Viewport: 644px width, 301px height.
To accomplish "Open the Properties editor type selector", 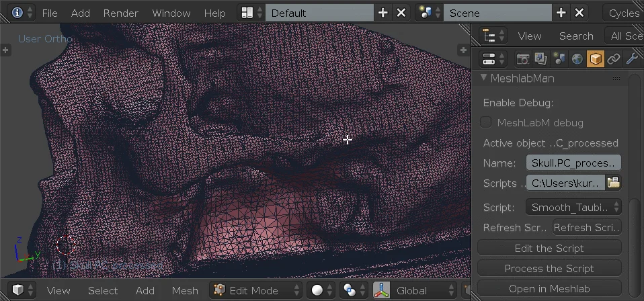I will pyautogui.click(x=493, y=59).
